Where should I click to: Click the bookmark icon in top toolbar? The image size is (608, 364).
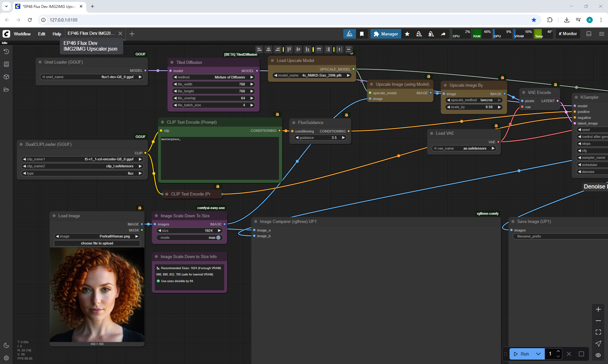(x=362, y=34)
